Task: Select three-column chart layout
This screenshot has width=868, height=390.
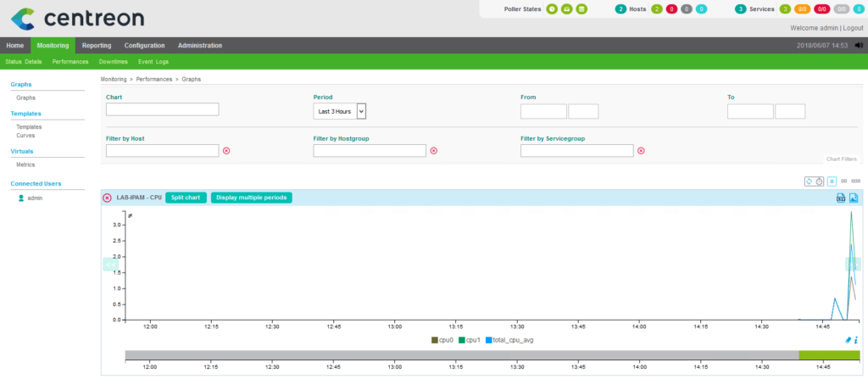Action: pos(856,181)
